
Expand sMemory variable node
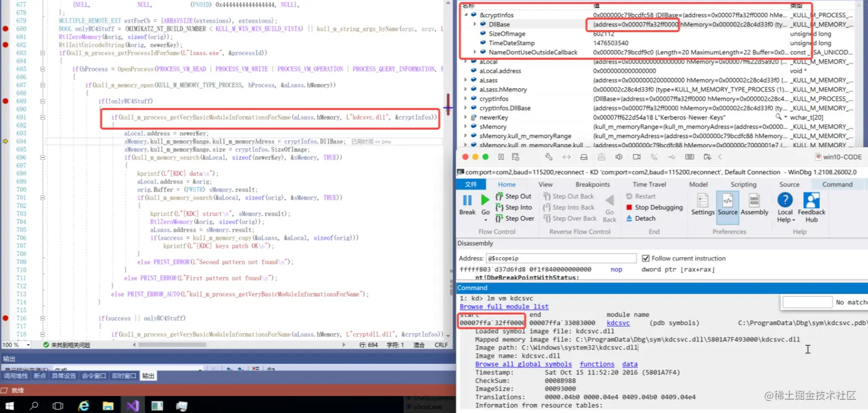pos(466,127)
